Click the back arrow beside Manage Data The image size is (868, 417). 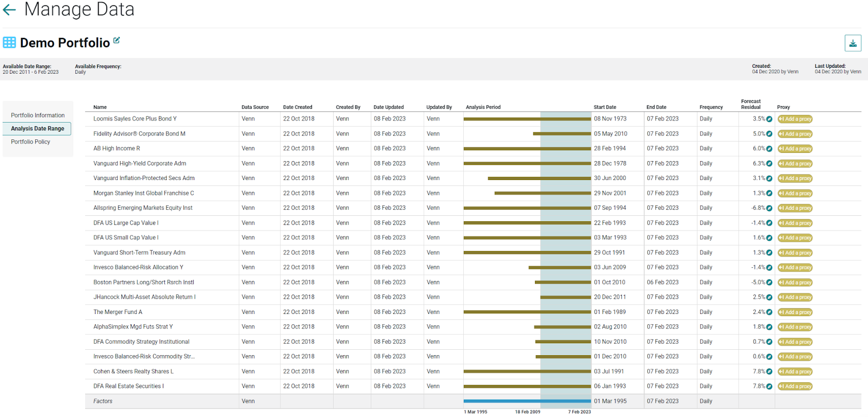point(9,9)
